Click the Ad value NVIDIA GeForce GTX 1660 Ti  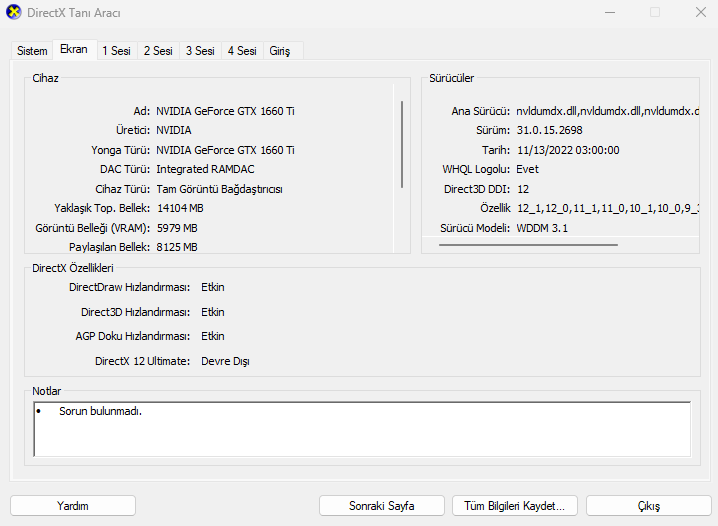pyautogui.click(x=225, y=111)
